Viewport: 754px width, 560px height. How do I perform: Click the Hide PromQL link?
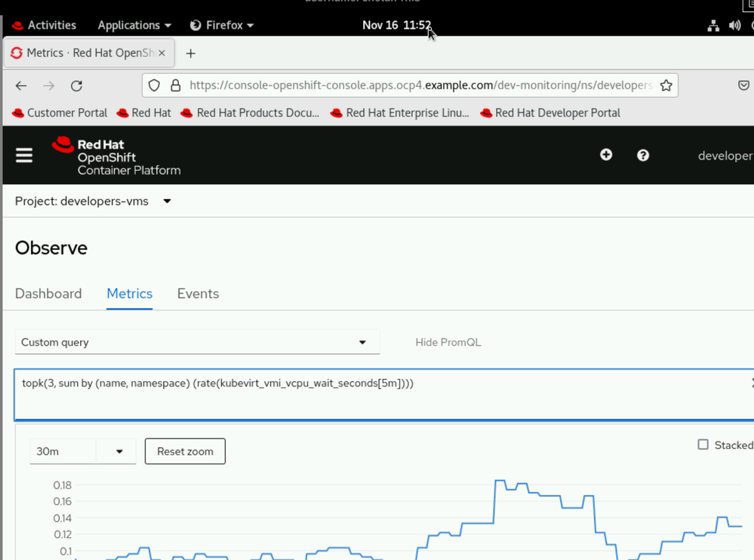point(448,343)
